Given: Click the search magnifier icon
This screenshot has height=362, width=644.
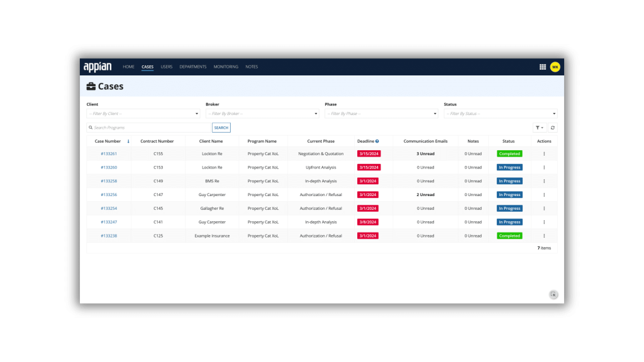Looking at the screenshot, I should pos(89,127).
